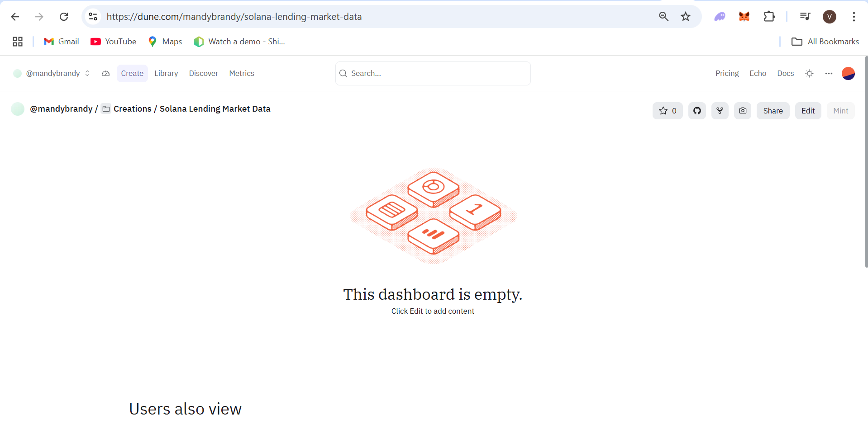
Task: Open the Phantom wallet extension
Action: [720, 17]
